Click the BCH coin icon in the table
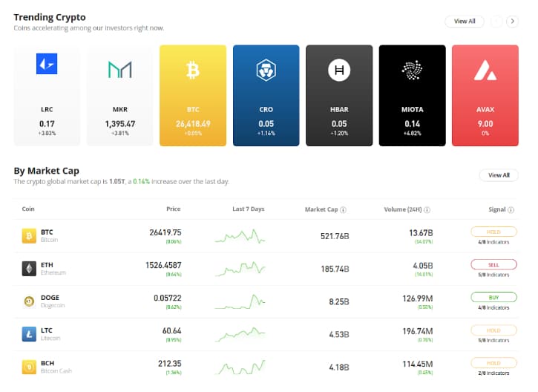This screenshot has width=538, height=392. pos(29,367)
